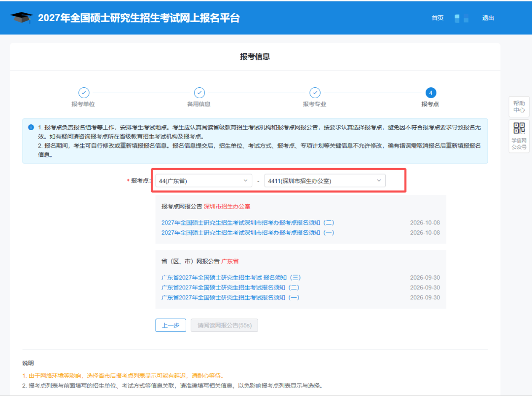532x396 pixels.
Task: Click the chevron arrow of province dropdown
Action: pyautogui.click(x=245, y=180)
